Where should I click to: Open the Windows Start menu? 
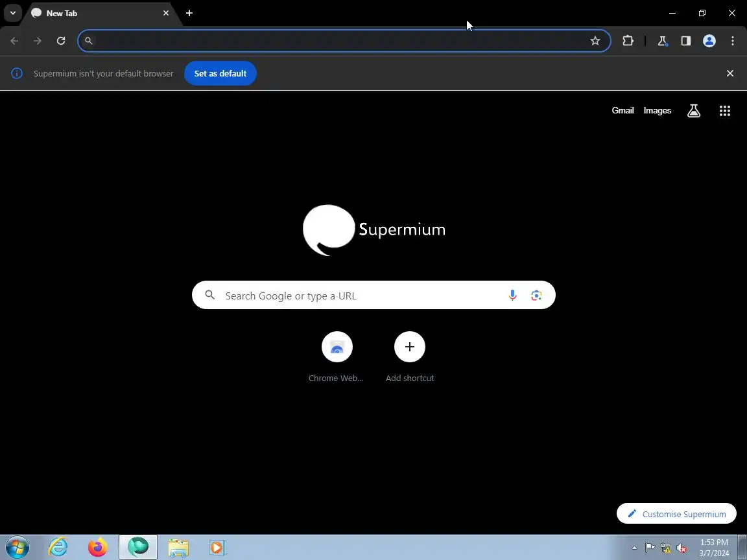point(17,547)
